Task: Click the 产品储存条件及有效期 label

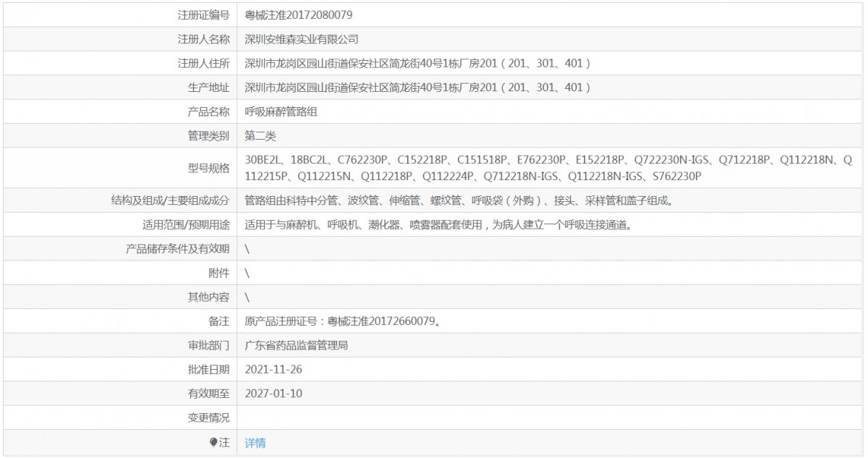Action: point(178,249)
